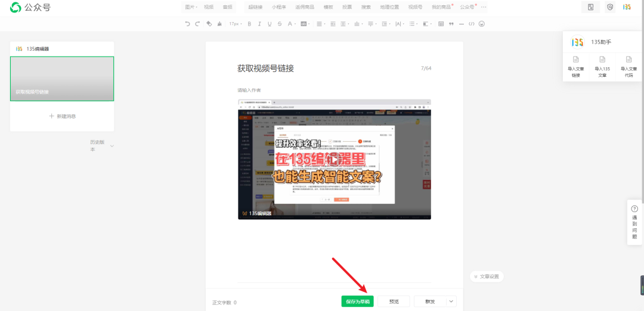Open the both-sides indent dropdown
The image size is (644, 311).
click(344, 24)
